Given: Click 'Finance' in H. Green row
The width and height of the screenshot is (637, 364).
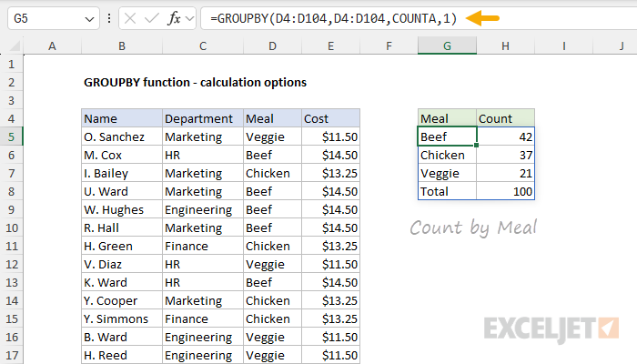Looking at the screenshot, I should pos(203,247).
